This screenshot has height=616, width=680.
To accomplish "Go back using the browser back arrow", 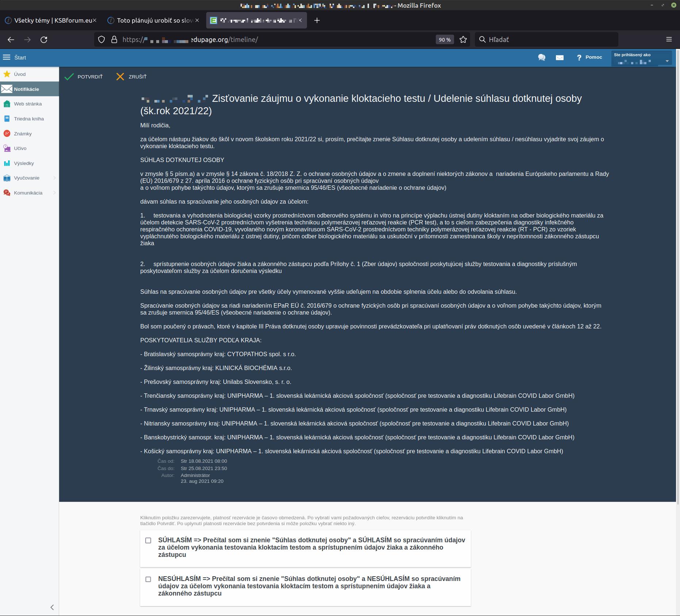I will point(11,40).
